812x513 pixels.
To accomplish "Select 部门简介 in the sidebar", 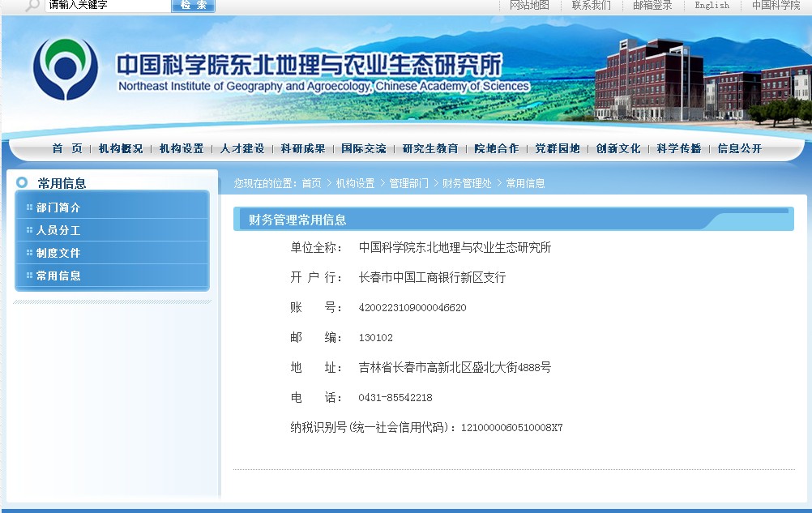I will click(58, 207).
